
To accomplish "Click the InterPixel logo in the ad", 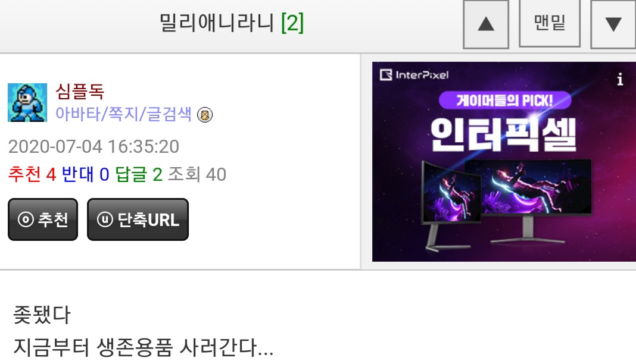I will tap(414, 75).
